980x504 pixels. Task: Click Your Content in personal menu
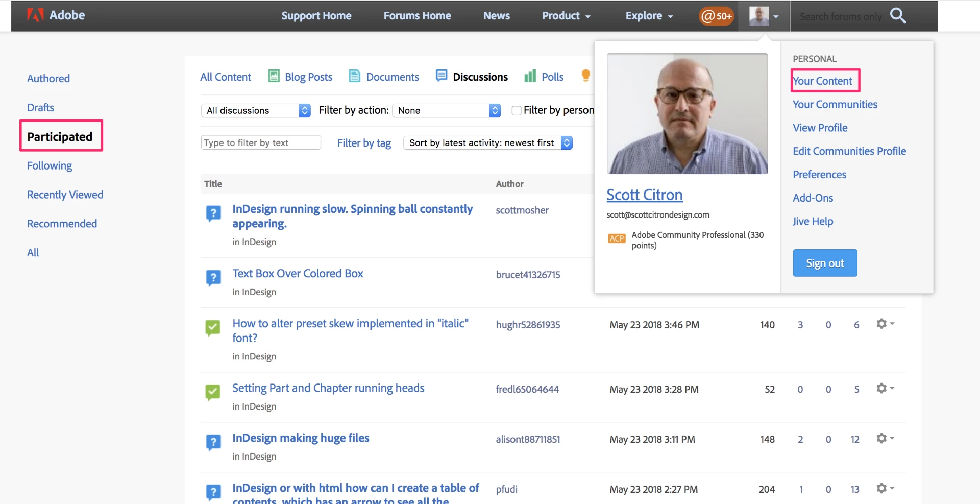(822, 81)
